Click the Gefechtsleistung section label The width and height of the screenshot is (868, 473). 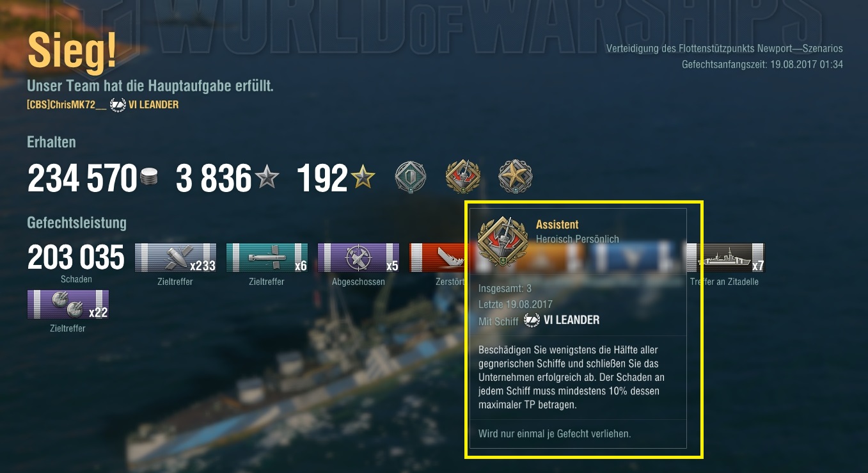(77, 223)
